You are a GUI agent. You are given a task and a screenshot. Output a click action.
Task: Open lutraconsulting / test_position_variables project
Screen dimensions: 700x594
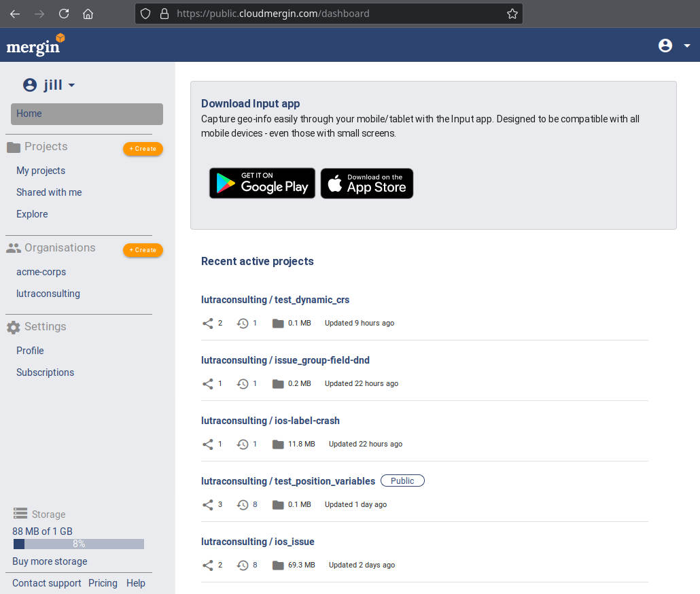(x=288, y=481)
